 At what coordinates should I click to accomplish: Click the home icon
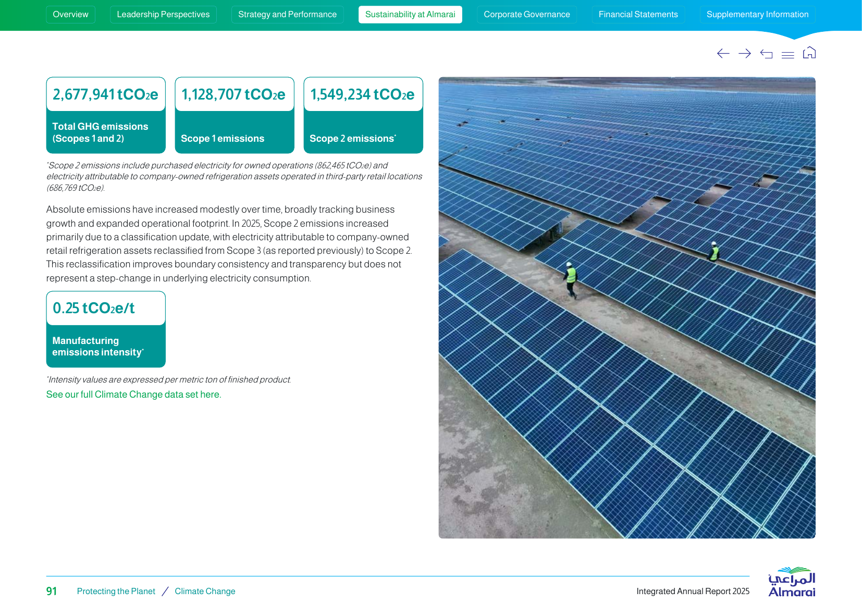[x=809, y=53]
